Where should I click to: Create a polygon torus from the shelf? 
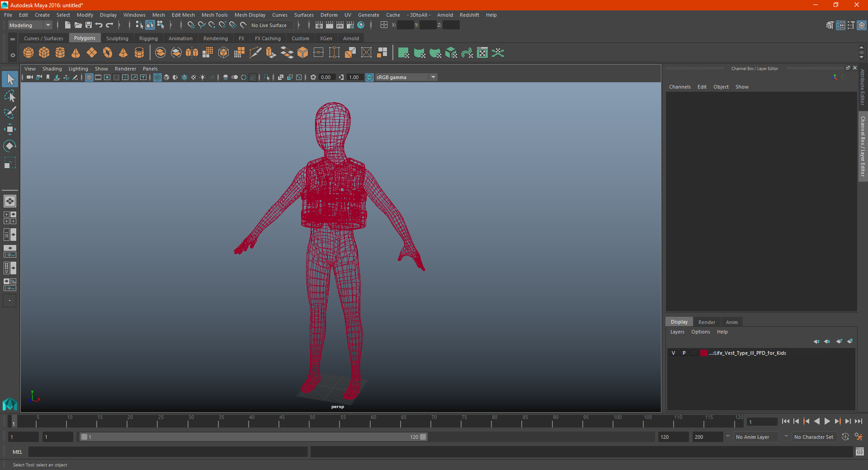pos(108,53)
